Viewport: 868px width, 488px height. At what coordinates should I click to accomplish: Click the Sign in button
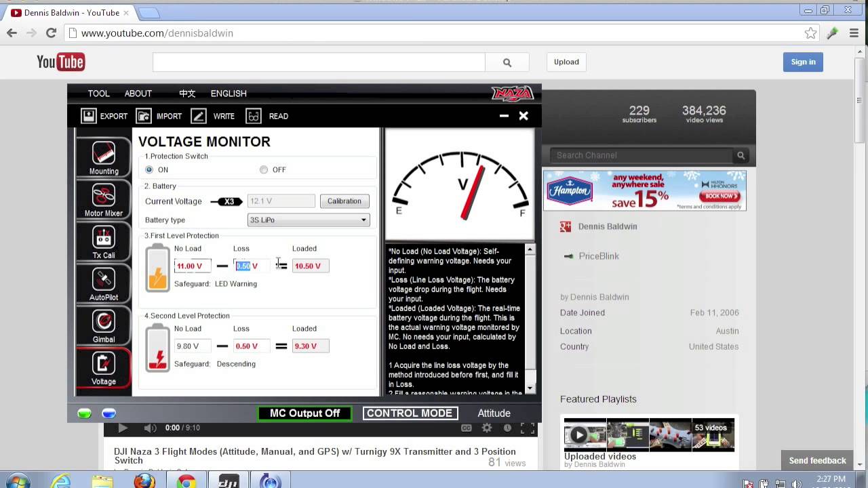point(803,62)
